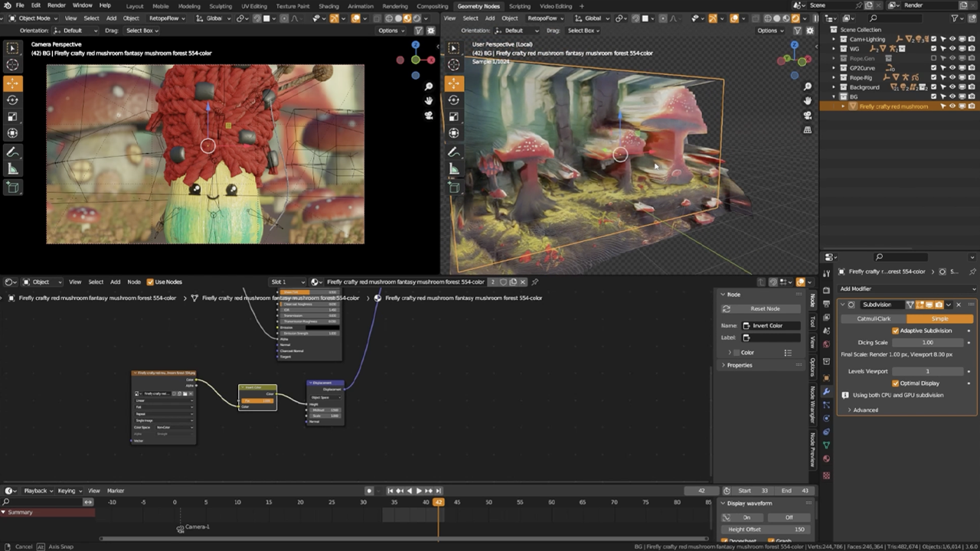Toggle the Use Nodes checkbox
This screenshot has height=551, width=980.
[x=150, y=282]
